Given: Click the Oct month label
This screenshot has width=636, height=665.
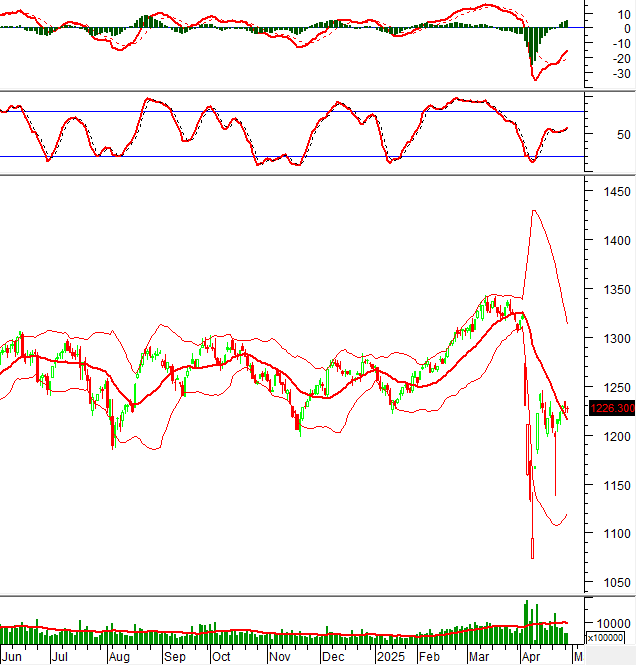Looking at the screenshot, I should [221, 657].
